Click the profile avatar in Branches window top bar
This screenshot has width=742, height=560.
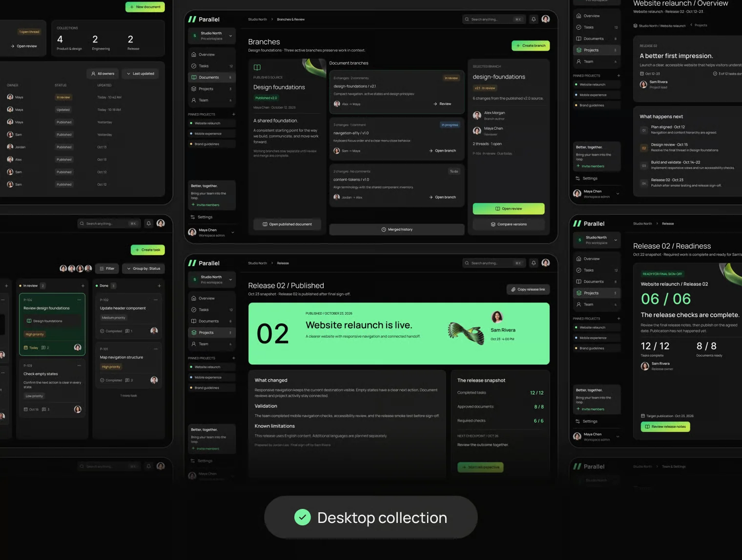546,19
